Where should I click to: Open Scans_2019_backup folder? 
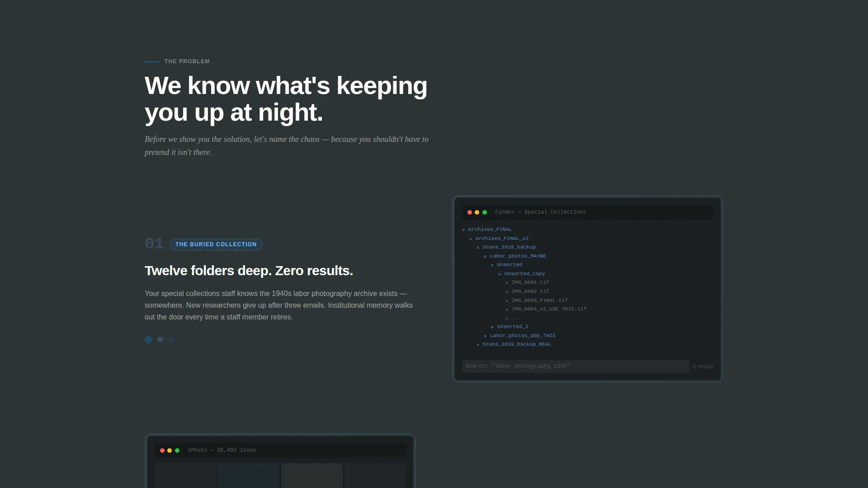(x=506, y=247)
